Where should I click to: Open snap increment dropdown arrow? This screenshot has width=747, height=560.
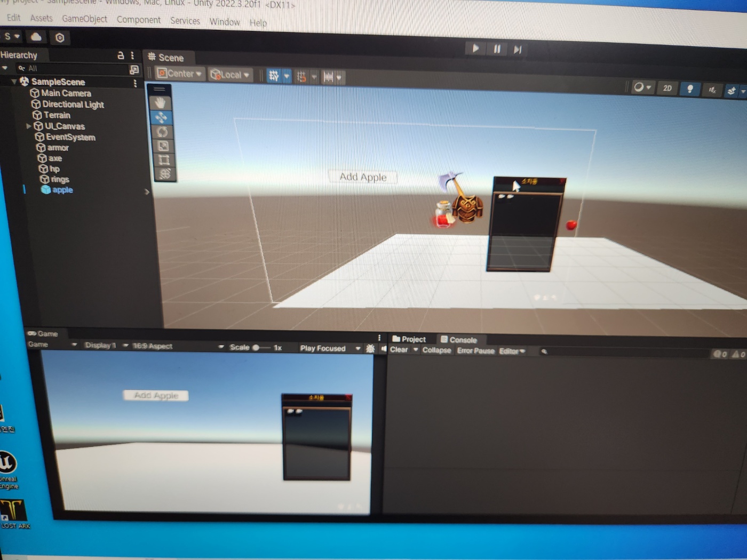coord(339,78)
